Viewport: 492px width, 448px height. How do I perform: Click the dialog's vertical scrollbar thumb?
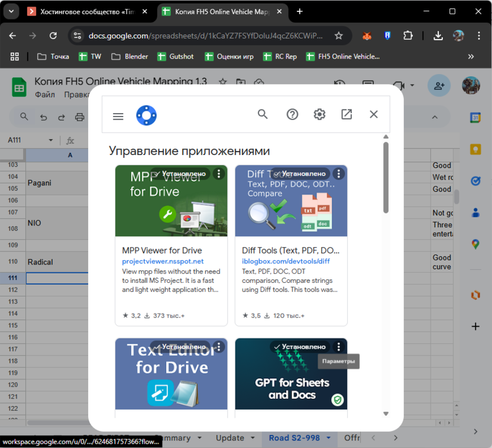click(386, 178)
